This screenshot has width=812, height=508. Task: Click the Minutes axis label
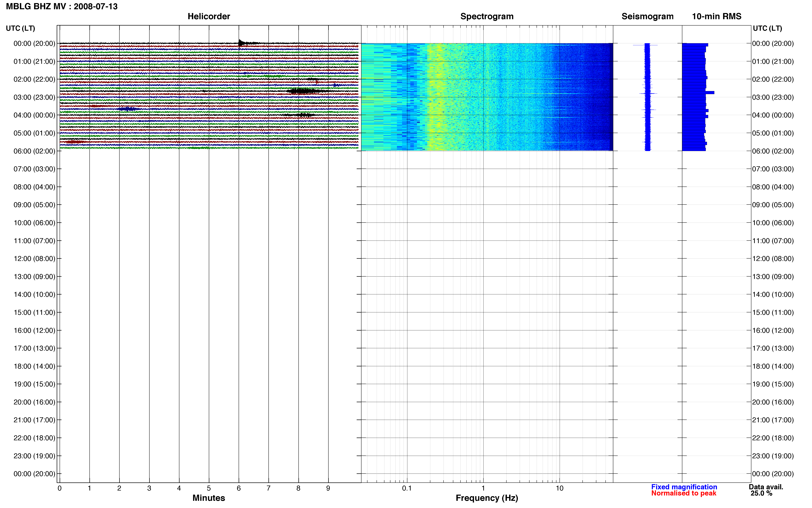click(209, 498)
